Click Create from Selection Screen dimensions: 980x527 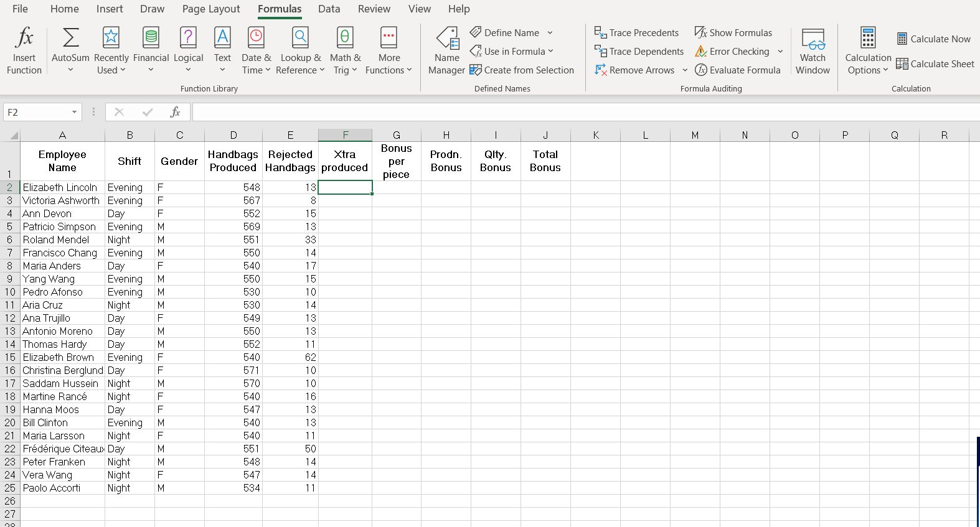[522, 70]
